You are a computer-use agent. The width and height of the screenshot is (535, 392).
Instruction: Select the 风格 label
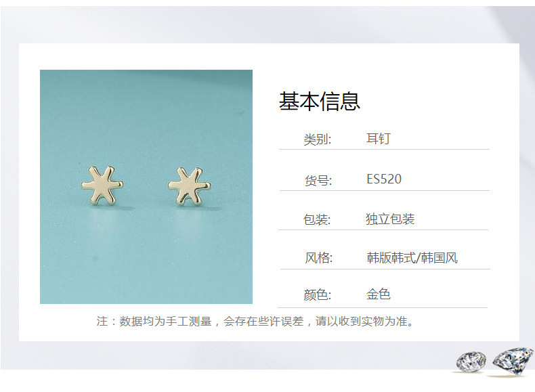319,257
